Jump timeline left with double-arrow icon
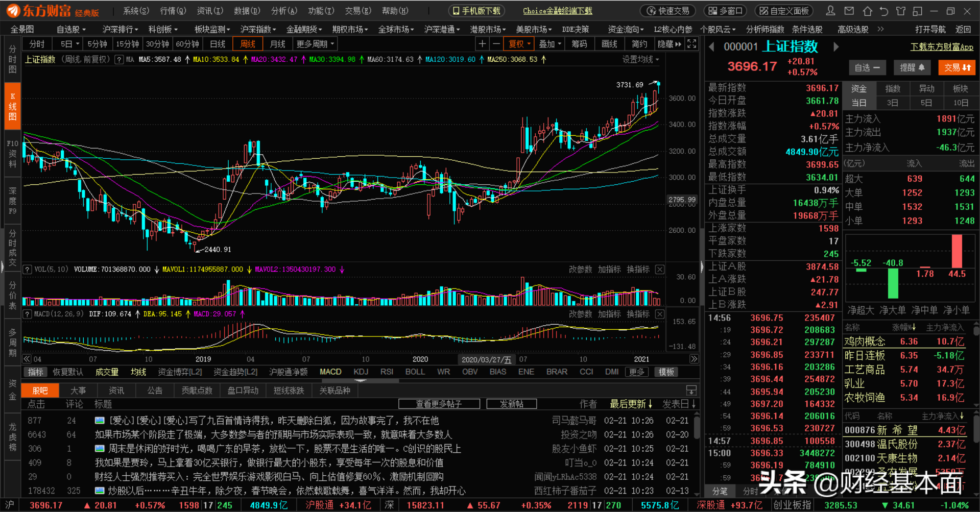 tap(27, 359)
